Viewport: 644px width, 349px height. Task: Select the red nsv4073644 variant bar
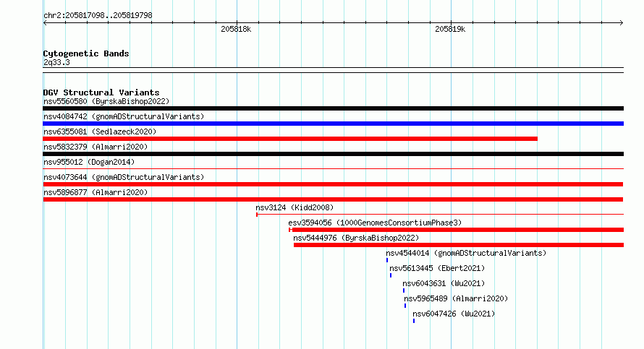point(333,184)
